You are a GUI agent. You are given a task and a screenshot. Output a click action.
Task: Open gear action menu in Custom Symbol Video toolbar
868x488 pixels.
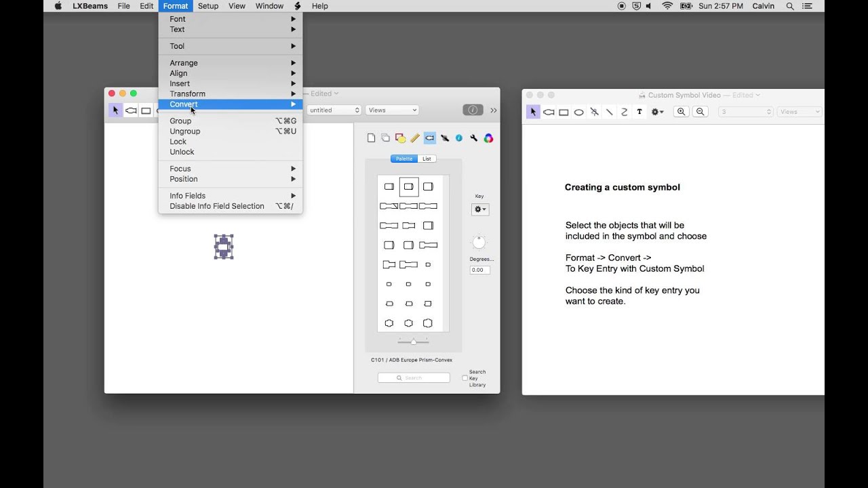pos(657,112)
